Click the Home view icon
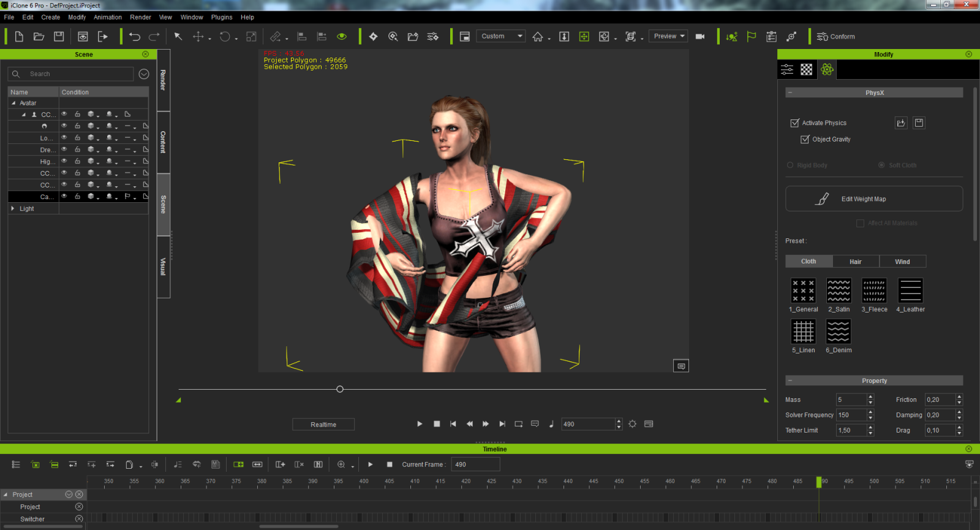The image size is (980, 530). (538, 37)
